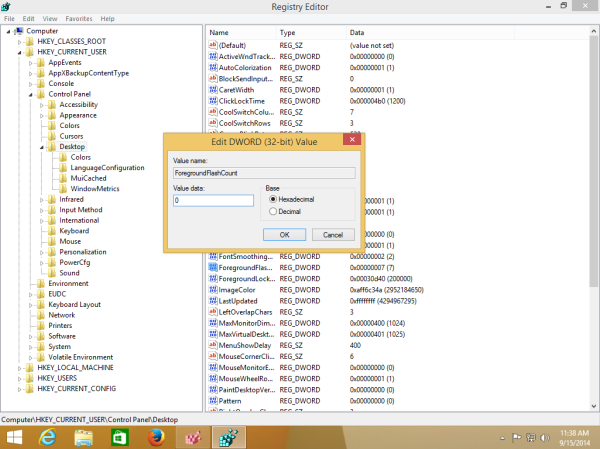
Task: Select the Environment folder icon
Action: coord(41,284)
